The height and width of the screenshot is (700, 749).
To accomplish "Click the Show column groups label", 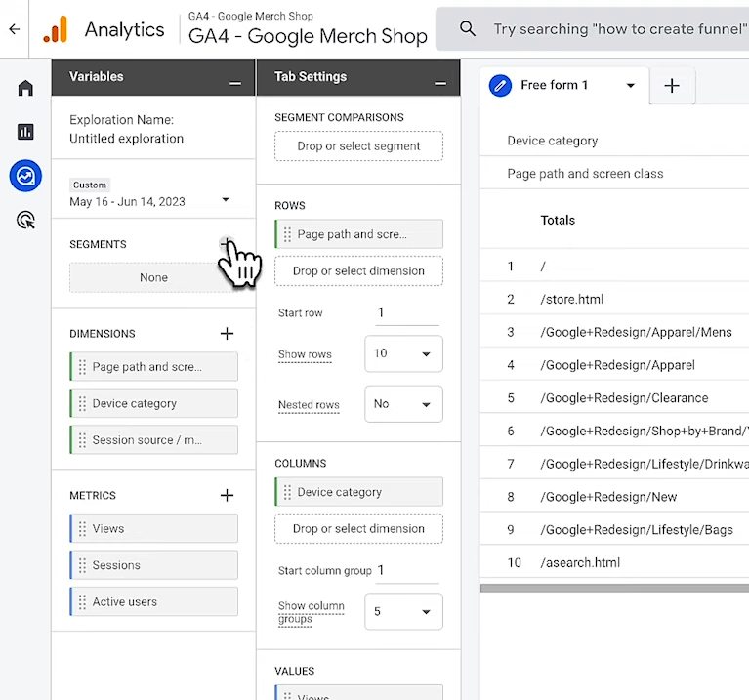I will point(311,612).
